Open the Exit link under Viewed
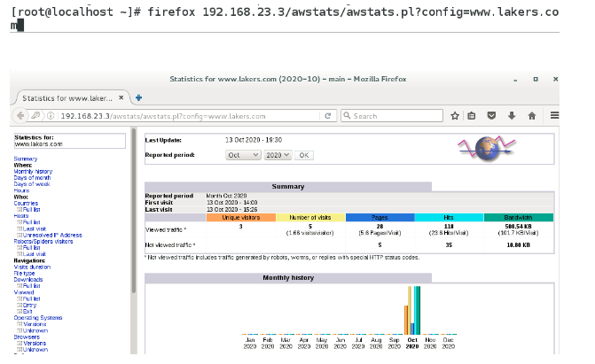 (x=27, y=311)
